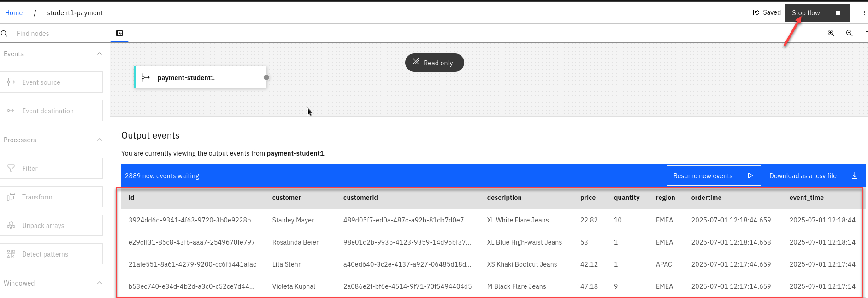The height and width of the screenshot is (298, 868).
Task: Click the download arrow icon for csv
Action: 854,176
